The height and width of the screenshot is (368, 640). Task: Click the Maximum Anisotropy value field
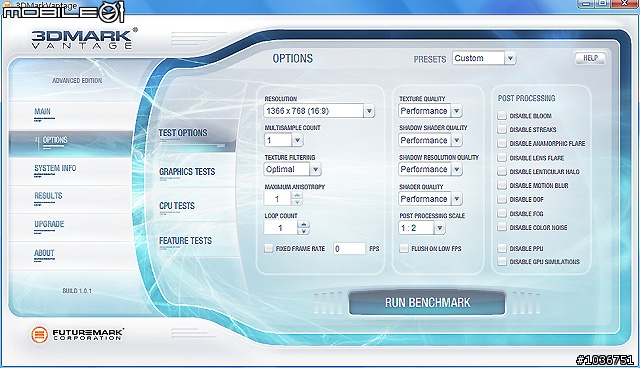pyautogui.click(x=278, y=199)
